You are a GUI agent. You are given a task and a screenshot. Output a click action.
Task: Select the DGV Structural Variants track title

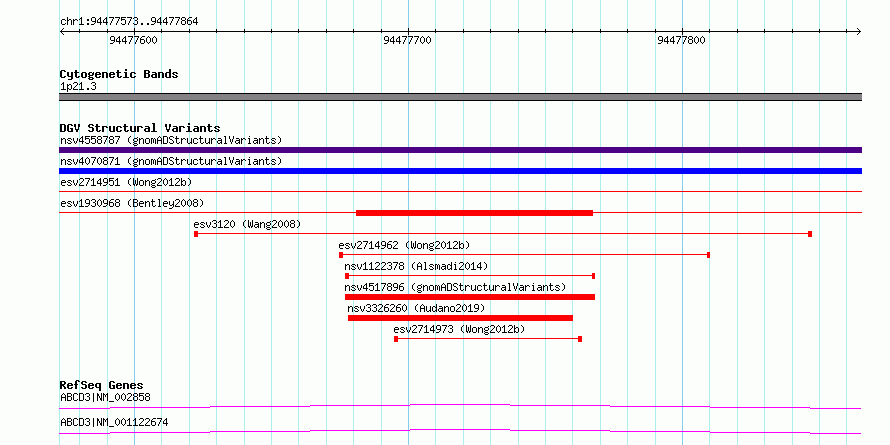point(140,128)
